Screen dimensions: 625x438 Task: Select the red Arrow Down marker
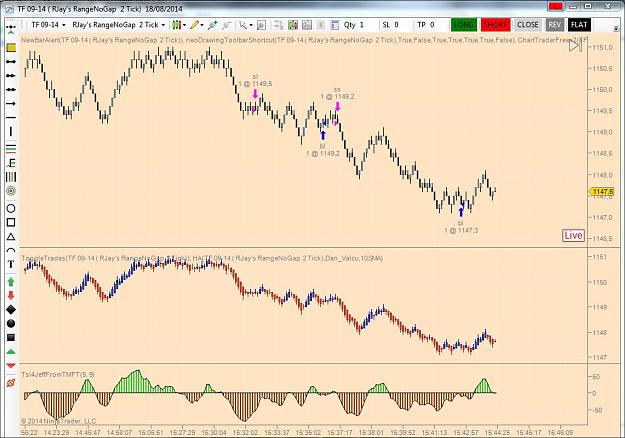coord(11,295)
